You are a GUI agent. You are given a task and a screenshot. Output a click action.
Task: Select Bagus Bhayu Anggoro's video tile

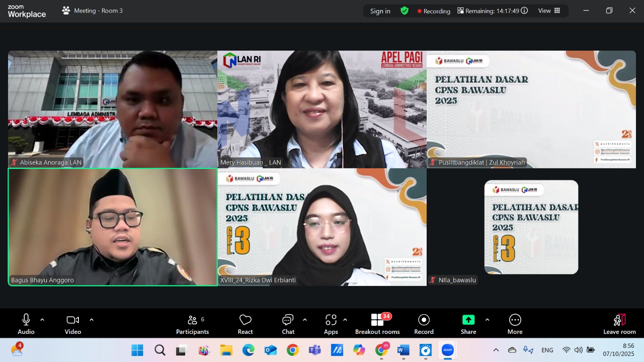(x=113, y=227)
